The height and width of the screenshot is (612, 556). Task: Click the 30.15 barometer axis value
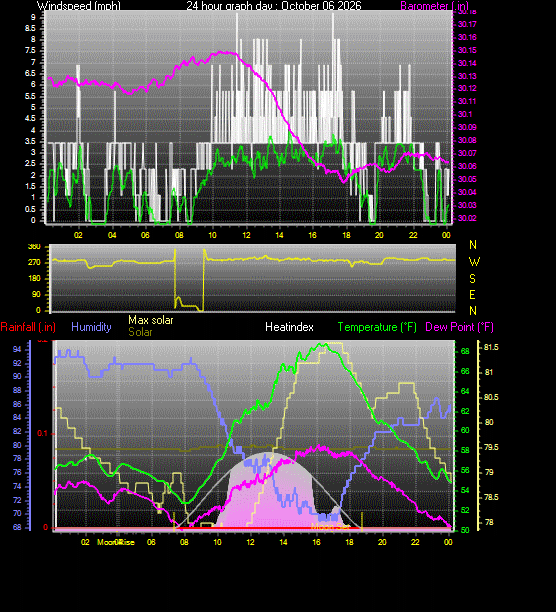point(467,50)
